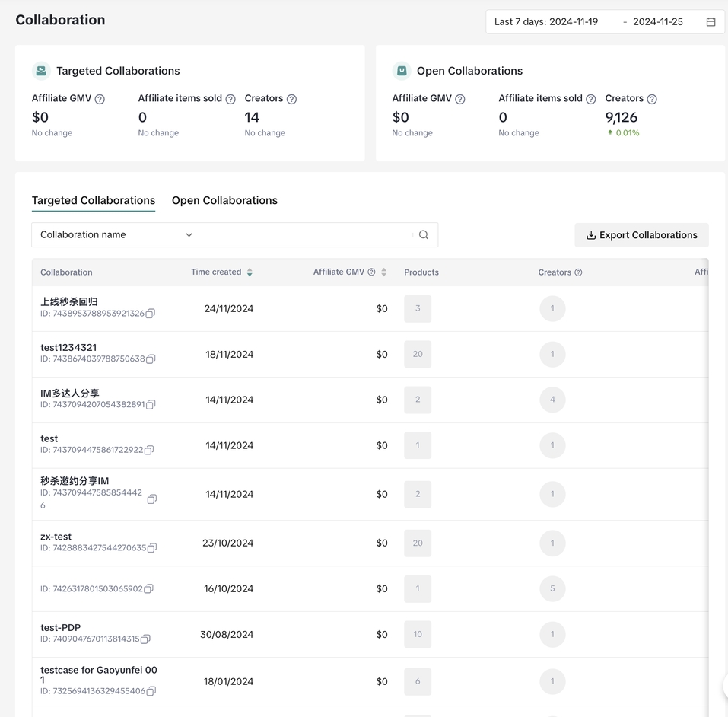728x717 pixels.
Task: Click help icon next to Open Collaborations Creators
Action: click(x=652, y=99)
